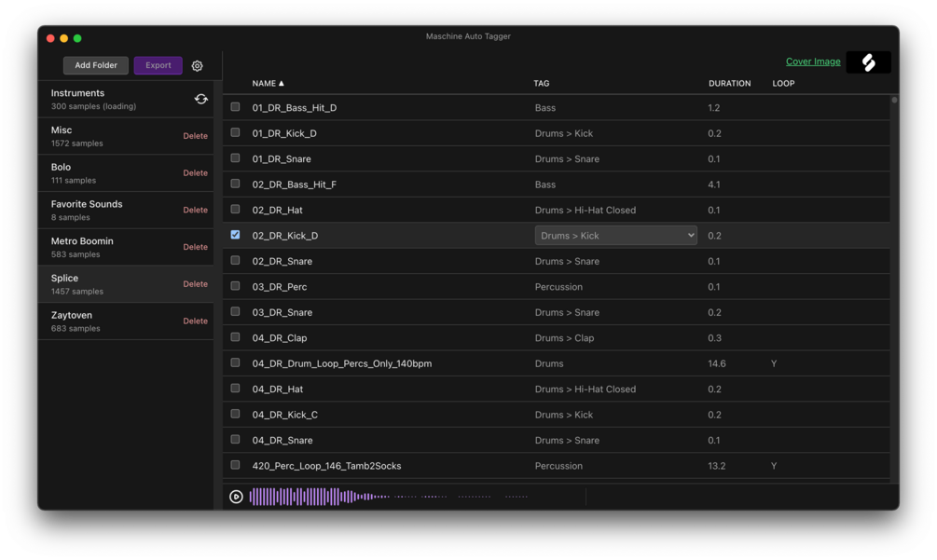Click the Maschine Auto Tagger window title
This screenshot has height=560, width=937.
pyautogui.click(x=468, y=36)
